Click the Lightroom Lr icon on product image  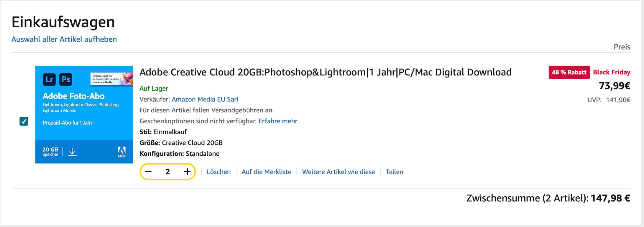[x=49, y=79]
